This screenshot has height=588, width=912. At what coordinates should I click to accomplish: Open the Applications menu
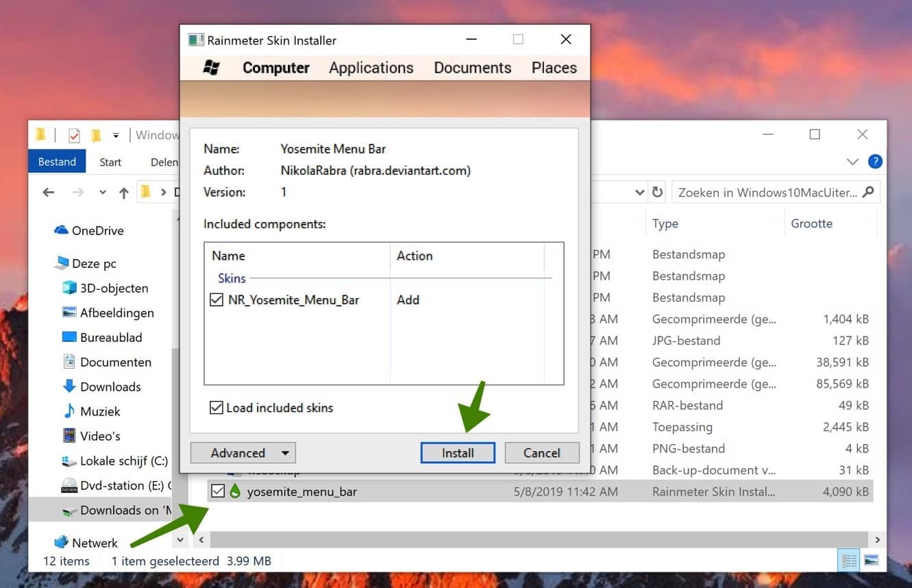point(371,68)
